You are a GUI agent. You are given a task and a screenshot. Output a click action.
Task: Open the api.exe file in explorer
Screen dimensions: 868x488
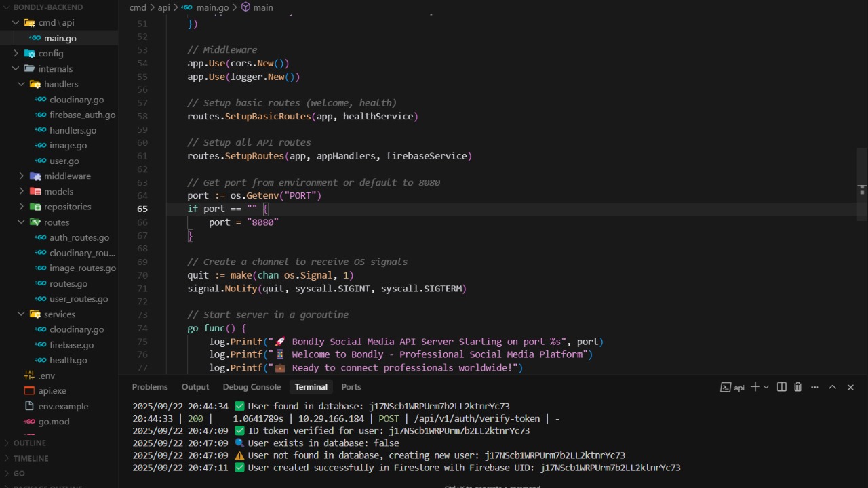tap(52, 391)
